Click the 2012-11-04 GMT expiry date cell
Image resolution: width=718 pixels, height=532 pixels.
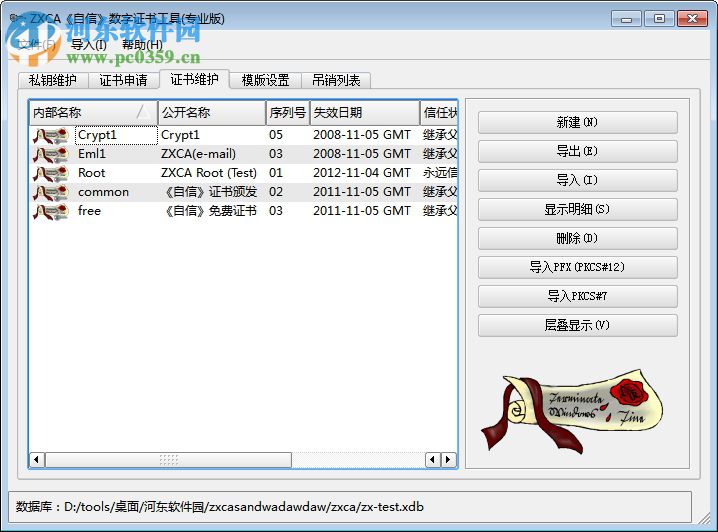[362, 174]
